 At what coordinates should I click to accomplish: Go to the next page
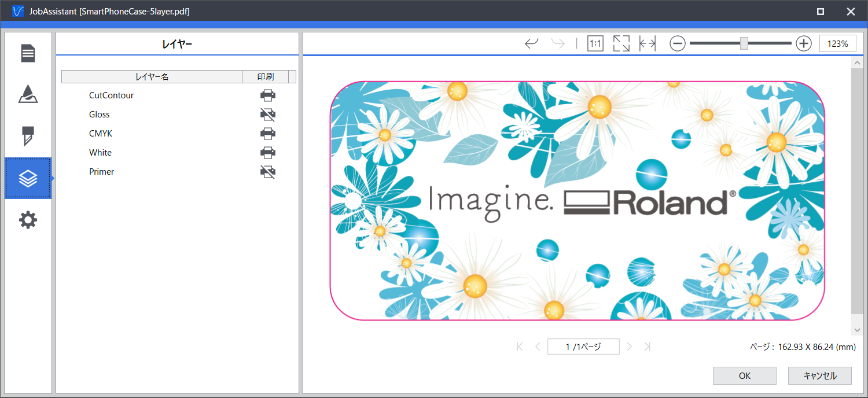tap(630, 347)
